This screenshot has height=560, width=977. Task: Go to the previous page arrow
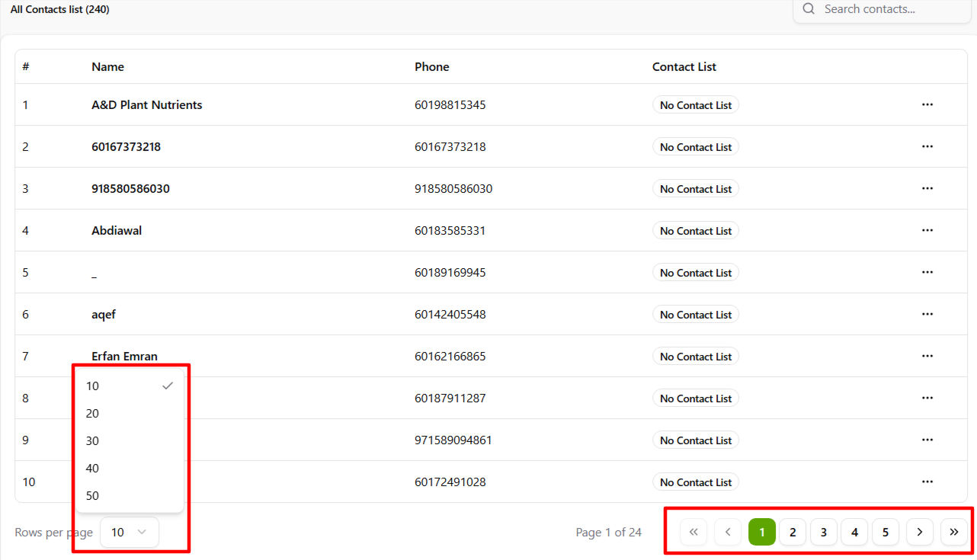point(728,533)
